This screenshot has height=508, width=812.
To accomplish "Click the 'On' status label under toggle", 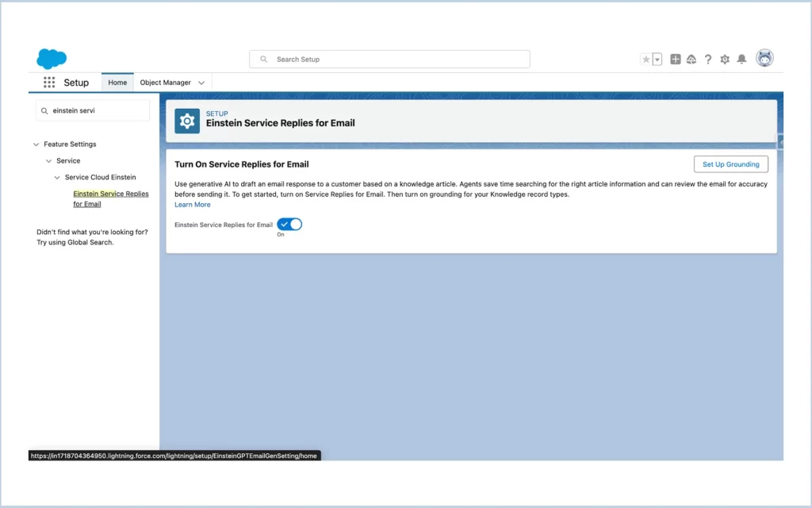I will (280, 235).
